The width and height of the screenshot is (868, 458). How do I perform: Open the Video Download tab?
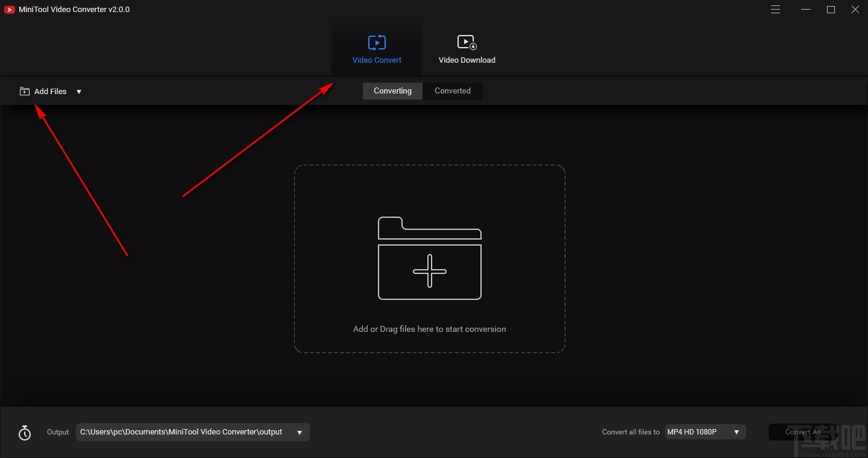pos(467,48)
